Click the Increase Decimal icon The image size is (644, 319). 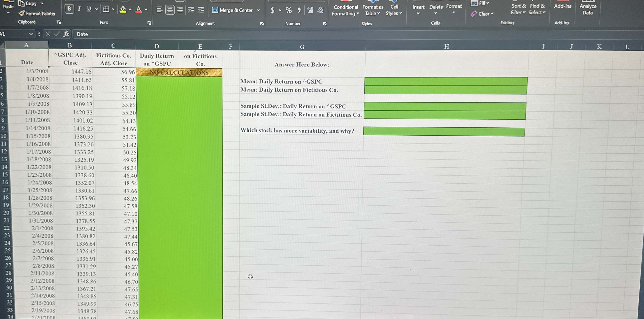click(x=310, y=10)
